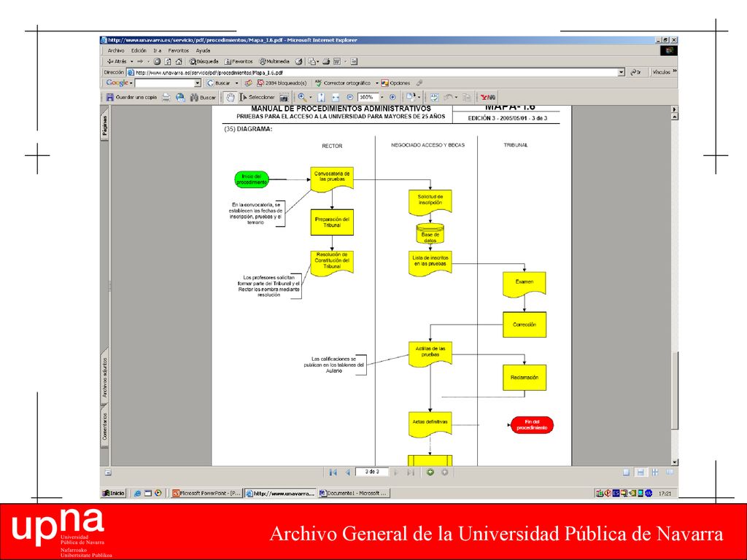Open the Multimedia pane
Image resolution: width=747 pixels, height=560 pixels.
274,61
